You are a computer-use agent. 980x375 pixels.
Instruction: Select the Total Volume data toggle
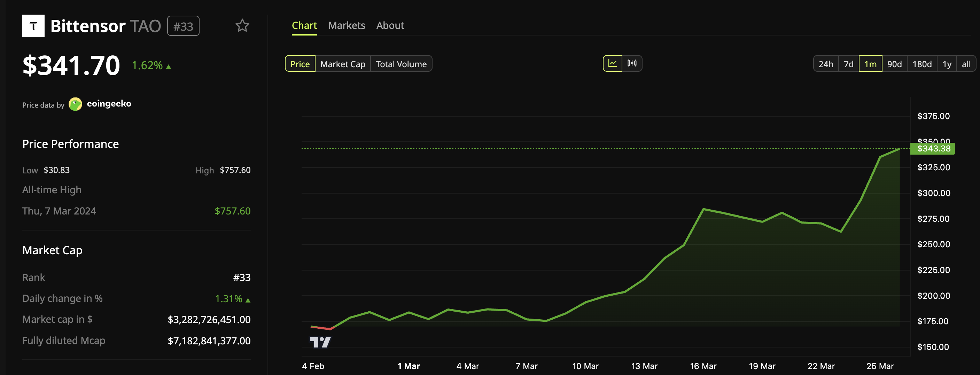tap(401, 64)
